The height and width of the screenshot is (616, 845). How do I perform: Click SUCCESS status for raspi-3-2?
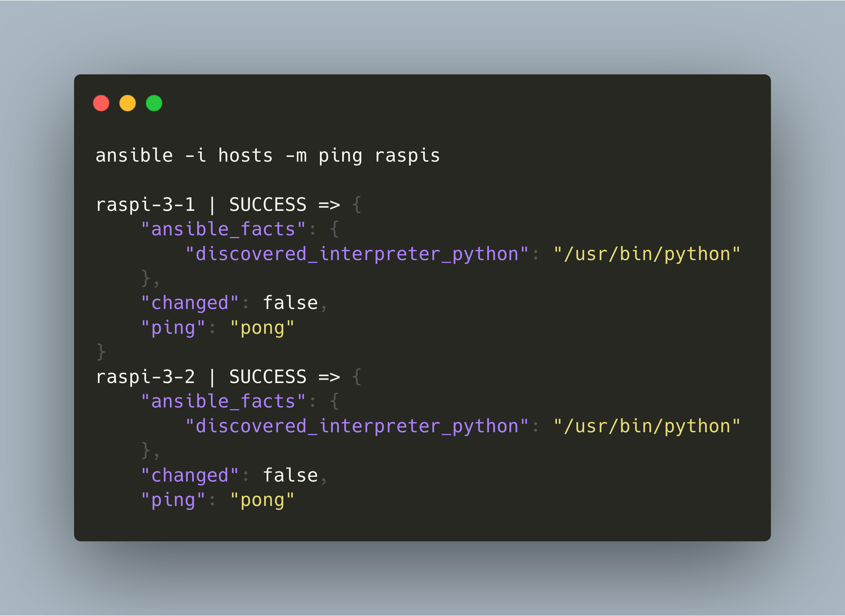click(x=267, y=377)
